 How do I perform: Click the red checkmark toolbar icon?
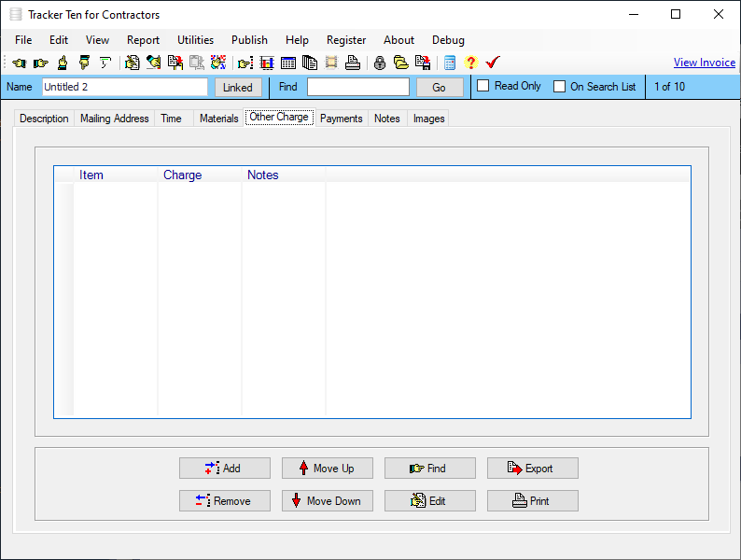(493, 63)
